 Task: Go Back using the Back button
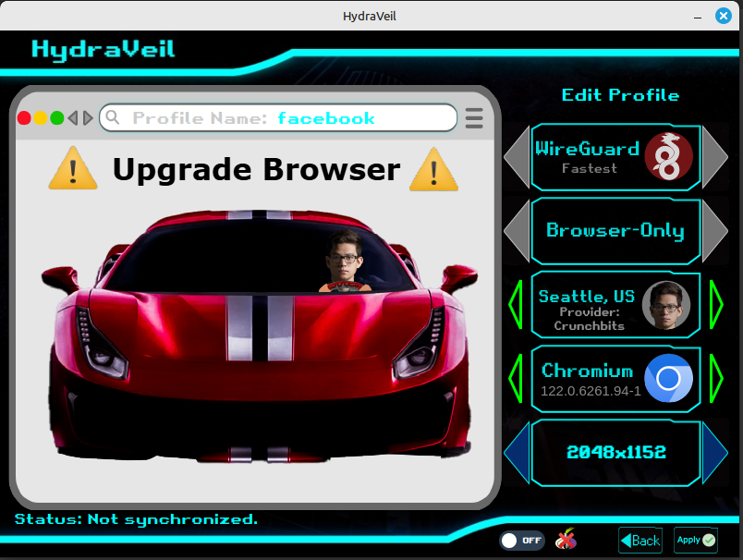tap(640, 540)
